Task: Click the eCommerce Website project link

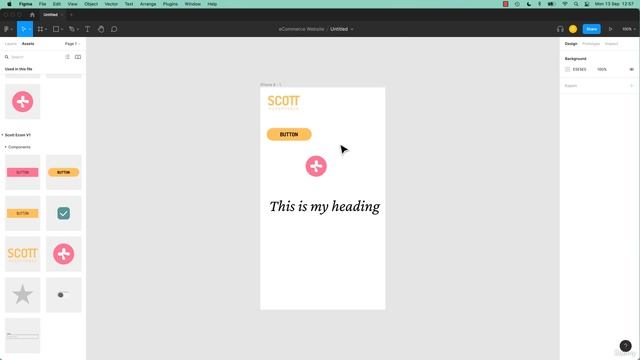Action: (x=301, y=29)
